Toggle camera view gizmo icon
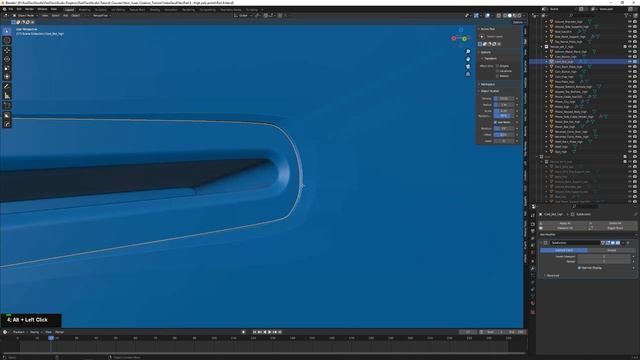The width and height of the screenshot is (640, 360). point(468,67)
